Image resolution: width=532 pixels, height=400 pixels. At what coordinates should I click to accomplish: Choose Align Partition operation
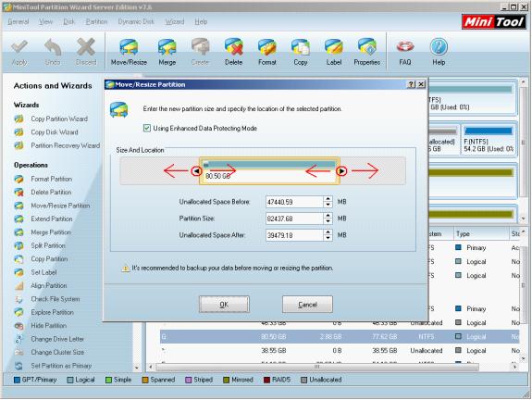[48, 285]
